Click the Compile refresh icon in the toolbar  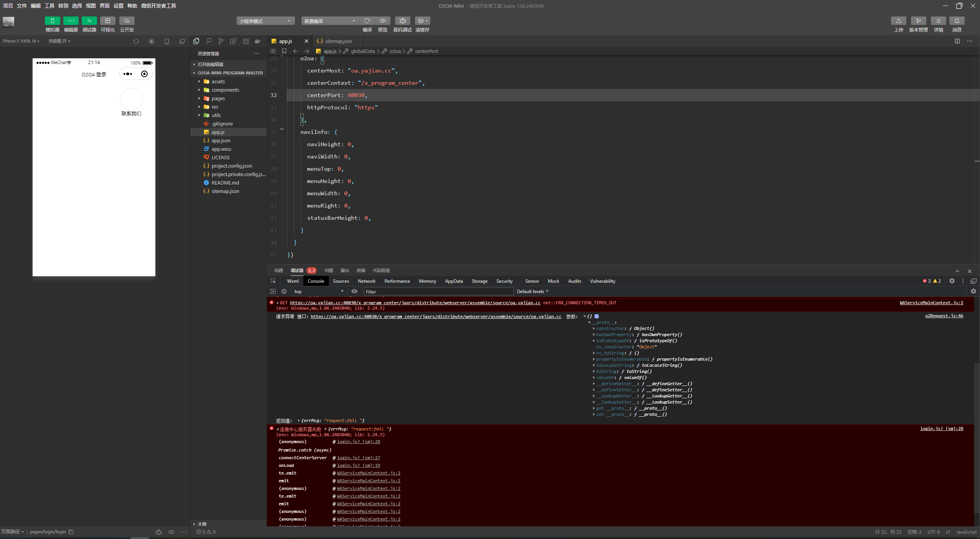pyautogui.click(x=367, y=21)
